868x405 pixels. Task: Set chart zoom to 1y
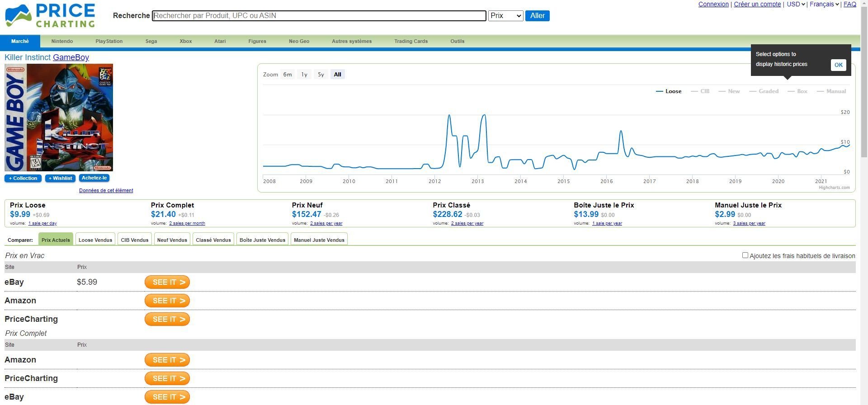click(304, 75)
